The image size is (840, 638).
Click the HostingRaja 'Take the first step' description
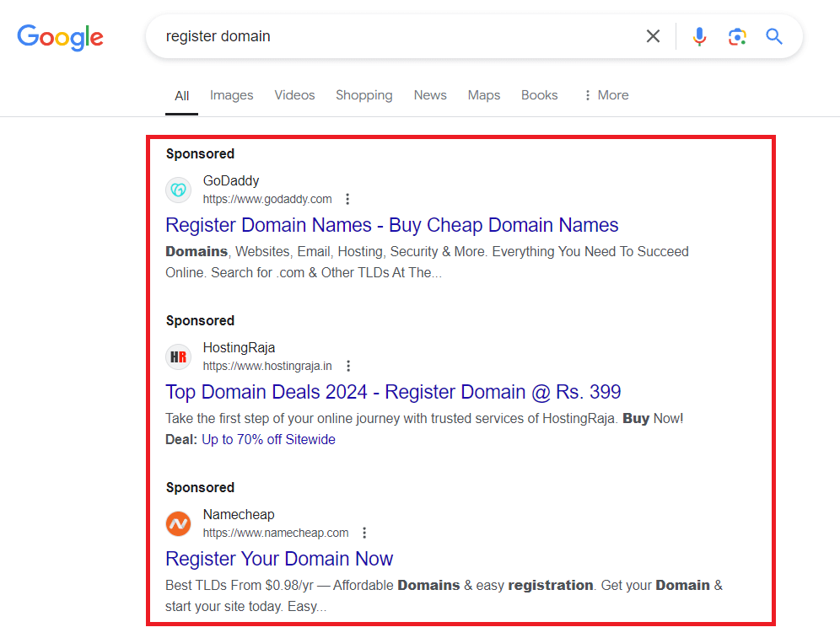(424, 419)
